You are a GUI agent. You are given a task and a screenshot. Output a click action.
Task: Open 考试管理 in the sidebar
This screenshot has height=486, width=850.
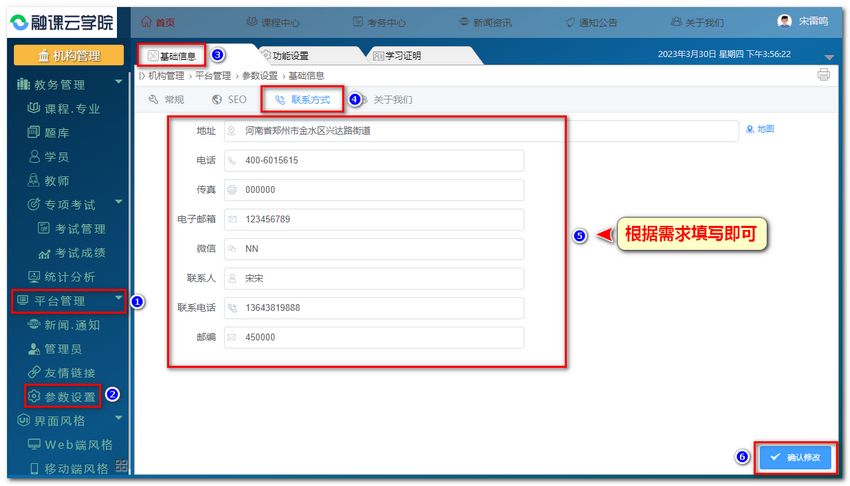(x=80, y=229)
